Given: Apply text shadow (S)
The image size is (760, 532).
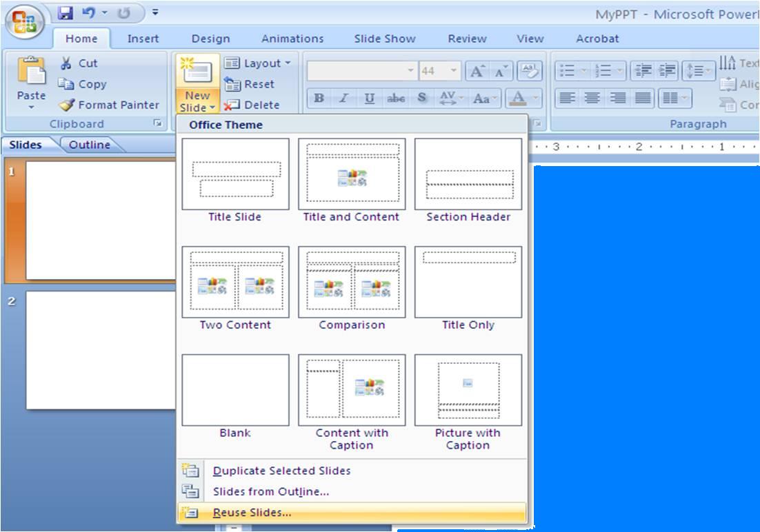Looking at the screenshot, I should tap(421, 98).
